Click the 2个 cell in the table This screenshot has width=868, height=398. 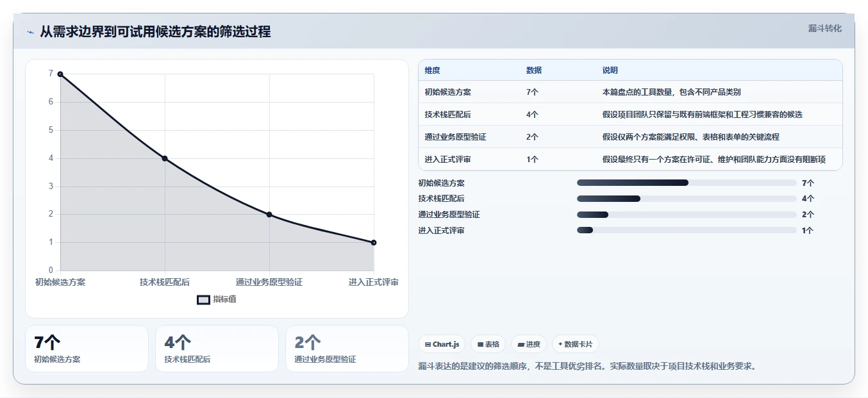532,137
